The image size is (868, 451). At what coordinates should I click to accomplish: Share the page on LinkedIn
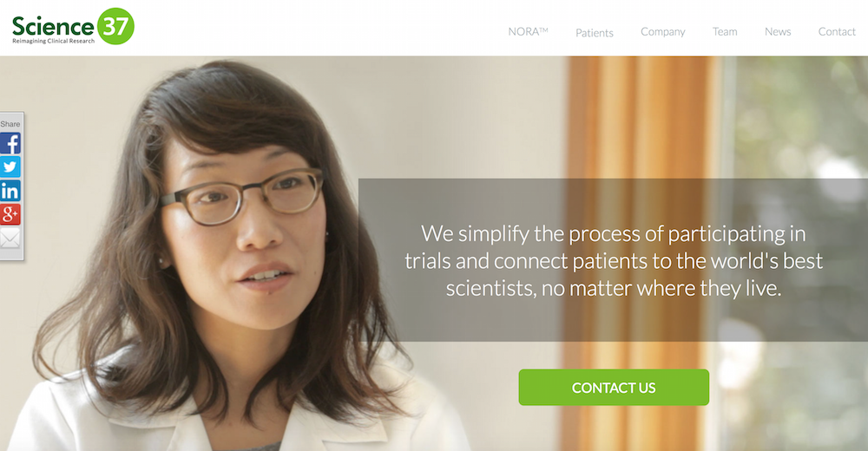[10, 190]
